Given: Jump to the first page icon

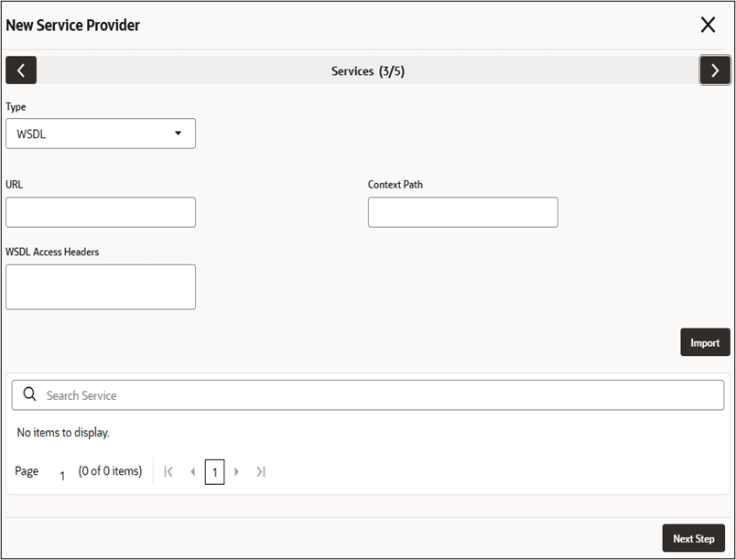Looking at the screenshot, I should pos(168,472).
